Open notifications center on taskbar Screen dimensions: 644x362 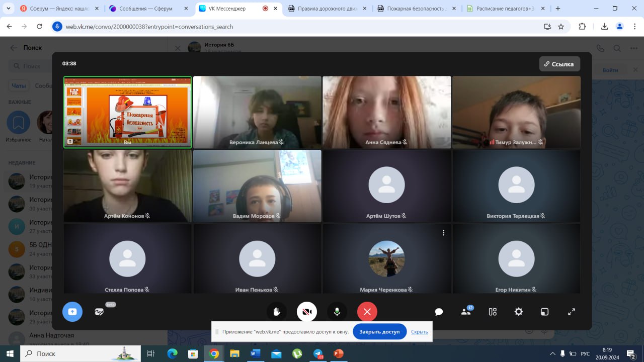tap(630, 353)
